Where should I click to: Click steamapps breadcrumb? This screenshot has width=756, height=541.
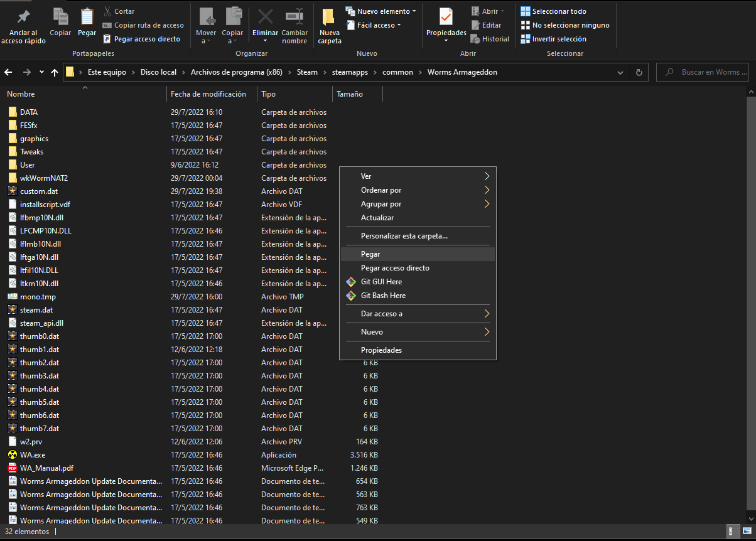pos(350,72)
